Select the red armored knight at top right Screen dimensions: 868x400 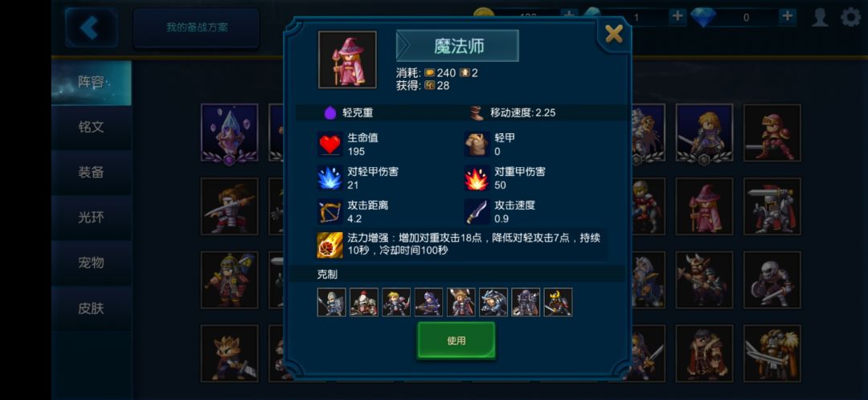(772, 133)
